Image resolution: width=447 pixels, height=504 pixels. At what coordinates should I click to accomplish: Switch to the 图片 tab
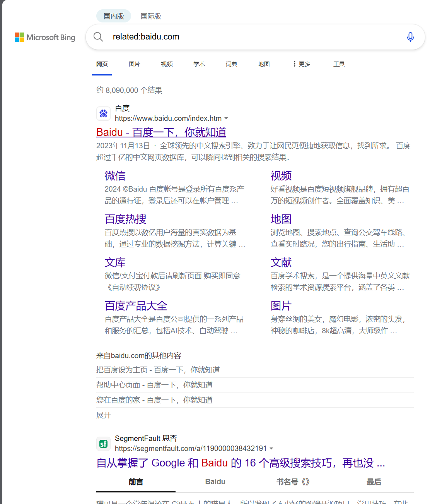(x=134, y=63)
